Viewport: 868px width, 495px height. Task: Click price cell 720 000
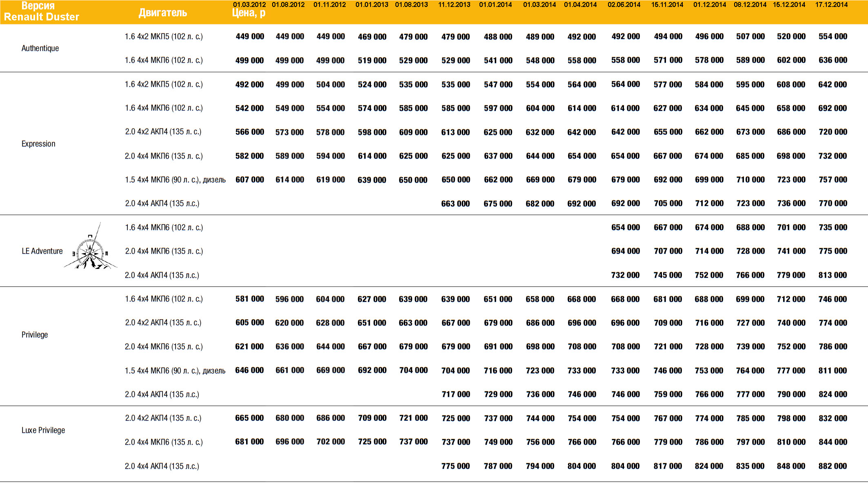833,132
